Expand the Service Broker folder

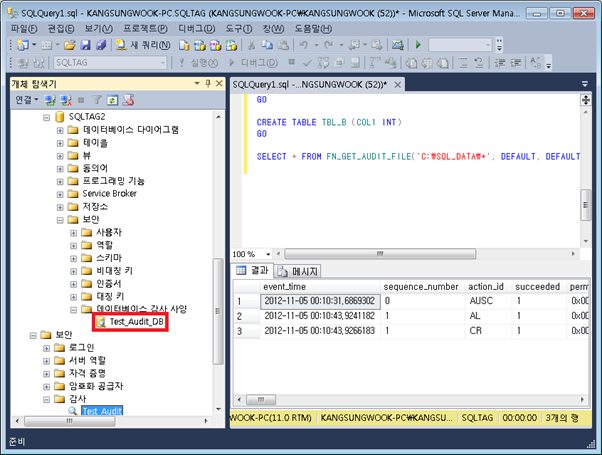tap(60, 194)
